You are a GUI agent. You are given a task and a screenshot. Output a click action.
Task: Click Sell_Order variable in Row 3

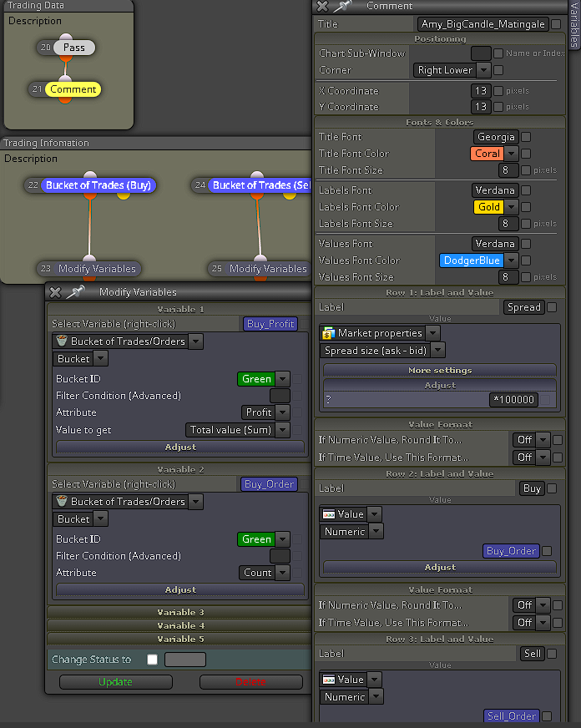512,716
